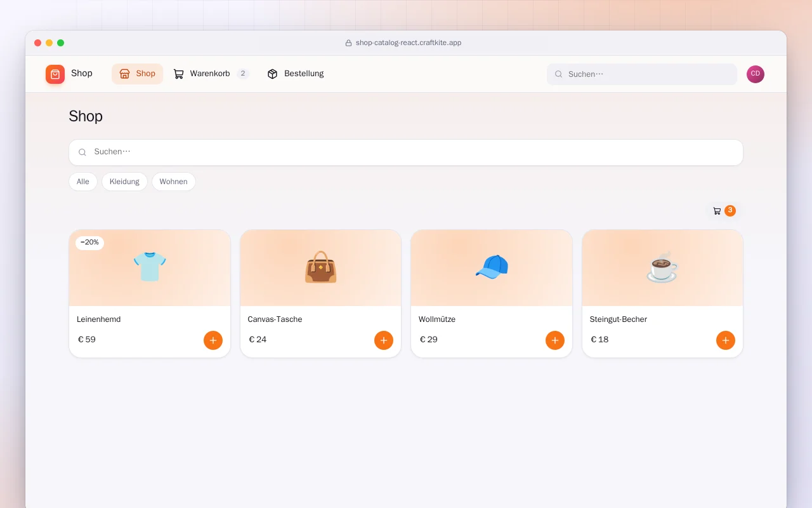
Task: Open the cart button showing 3 items
Action: pyautogui.click(x=724, y=211)
